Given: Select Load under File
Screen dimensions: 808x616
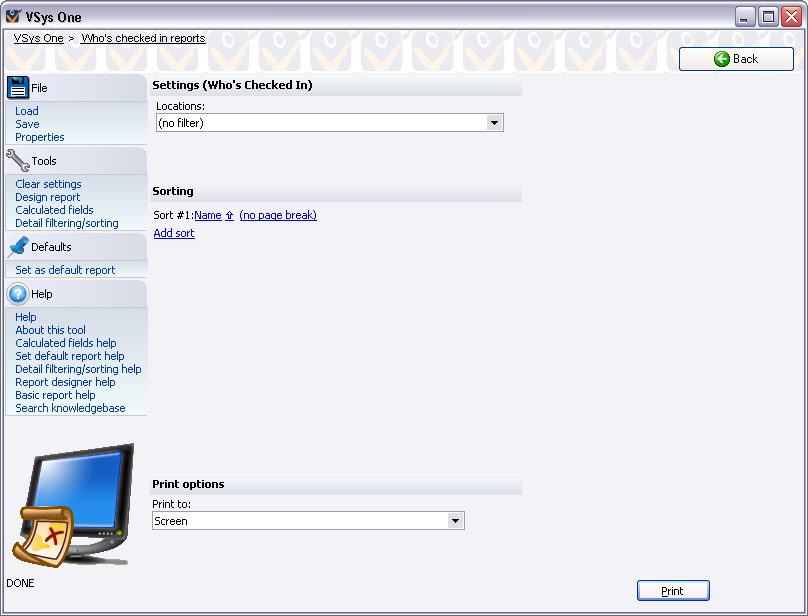Looking at the screenshot, I should point(27,111).
